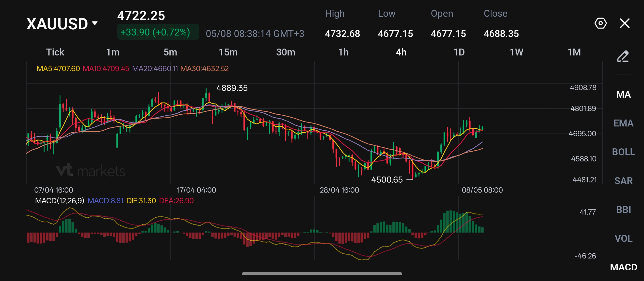
Task: Open chart settings hexagon icon
Action: pyautogui.click(x=600, y=23)
